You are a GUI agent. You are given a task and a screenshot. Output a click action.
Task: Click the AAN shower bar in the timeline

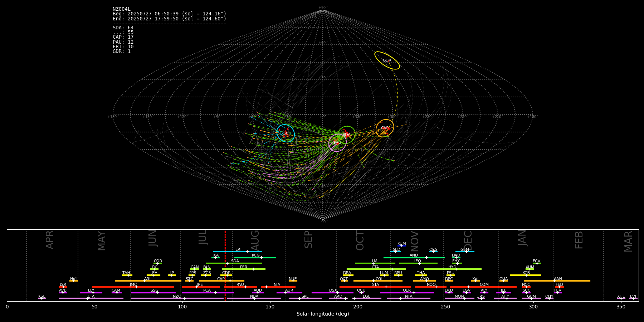(557, 281)
